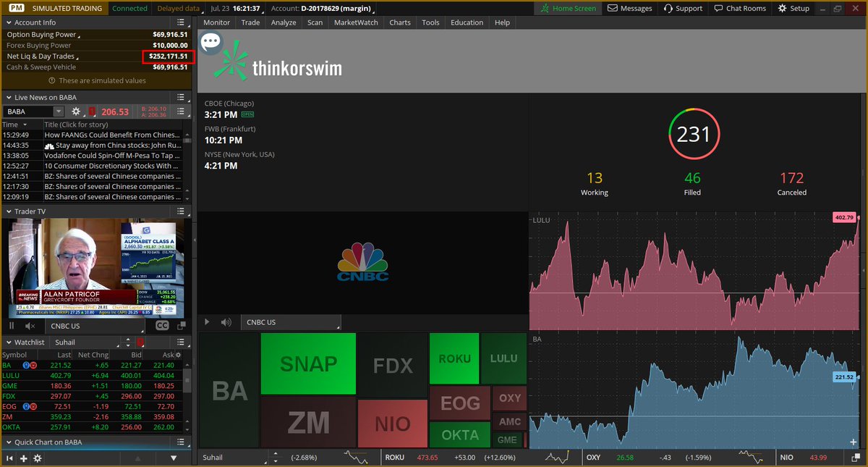
Task: Collapse the Live News on BABA panel
Action: tap(8, 97)
